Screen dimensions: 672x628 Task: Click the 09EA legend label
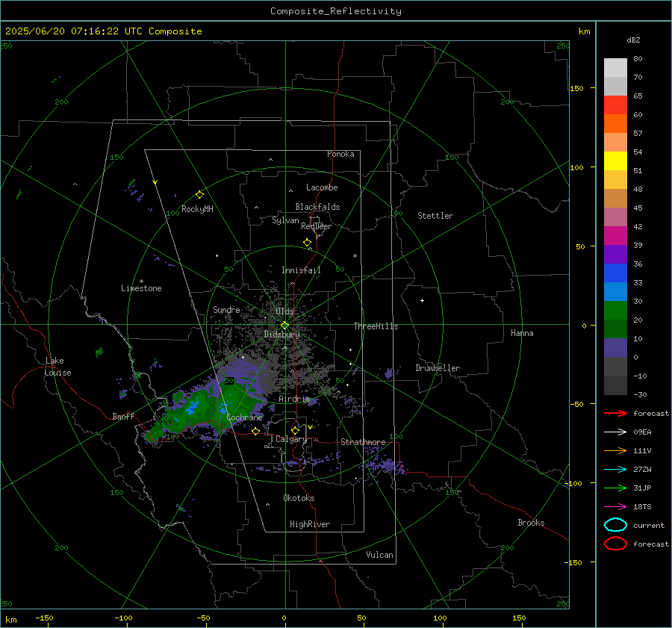[x=642, y=432]
